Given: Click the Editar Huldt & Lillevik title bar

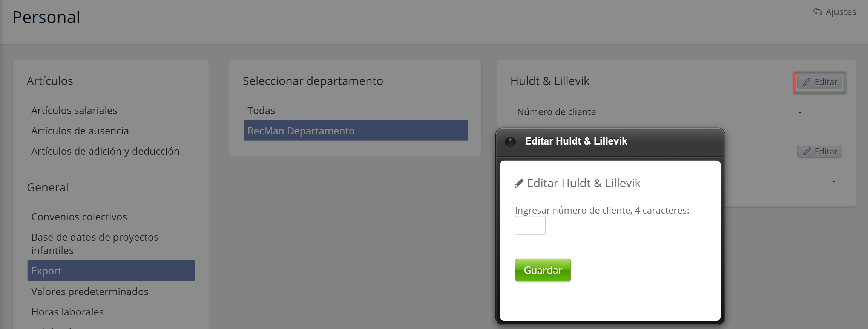Looking at the screenshot, I should [610, 141].
